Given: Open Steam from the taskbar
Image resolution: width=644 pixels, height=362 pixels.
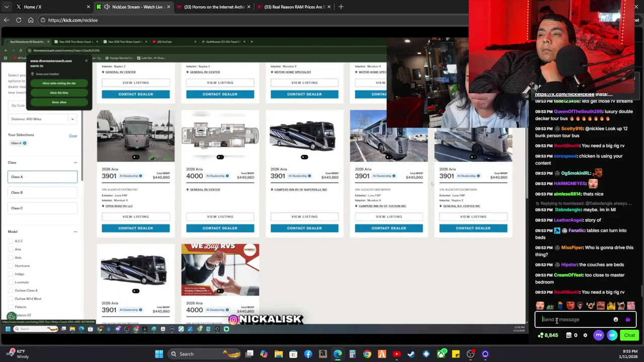Looking at the screenshot, I should 412,354.
